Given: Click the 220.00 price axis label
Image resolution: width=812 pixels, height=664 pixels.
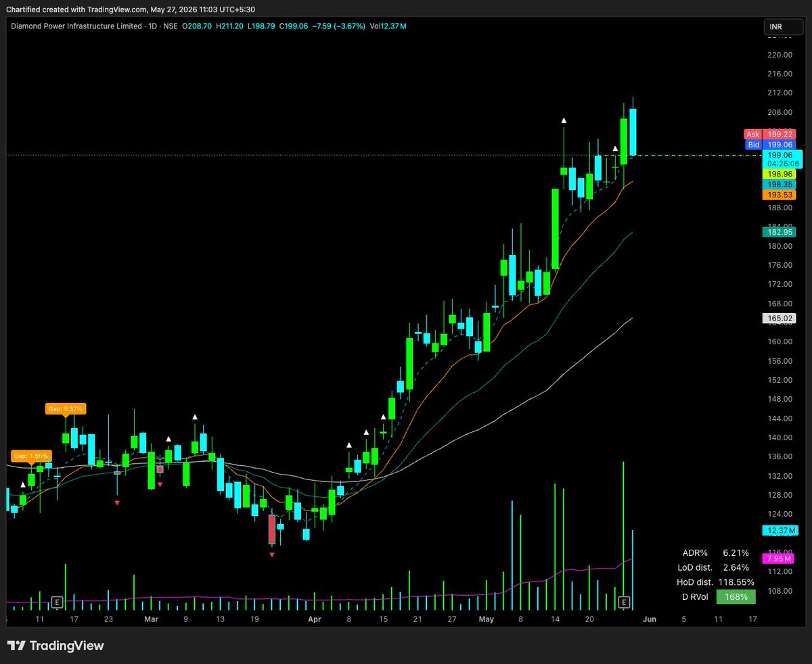Looking at the screenshot, I should click(x=780, y=55).
